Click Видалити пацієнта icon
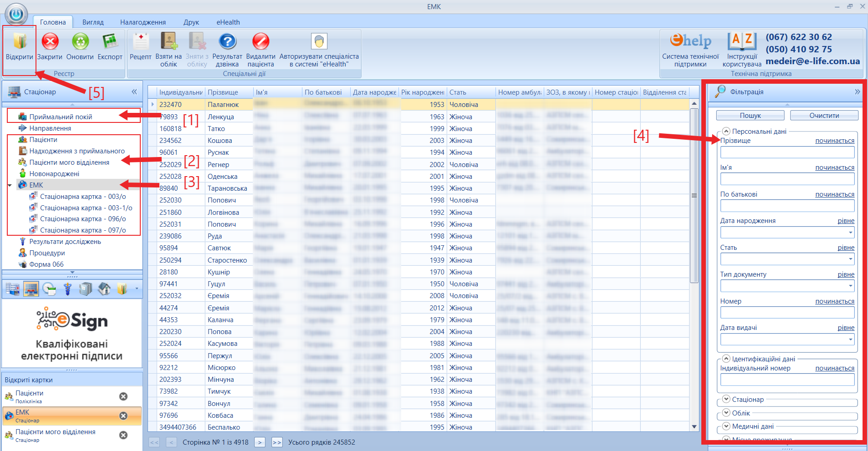The image size is (868, 451). pos(261,41)
